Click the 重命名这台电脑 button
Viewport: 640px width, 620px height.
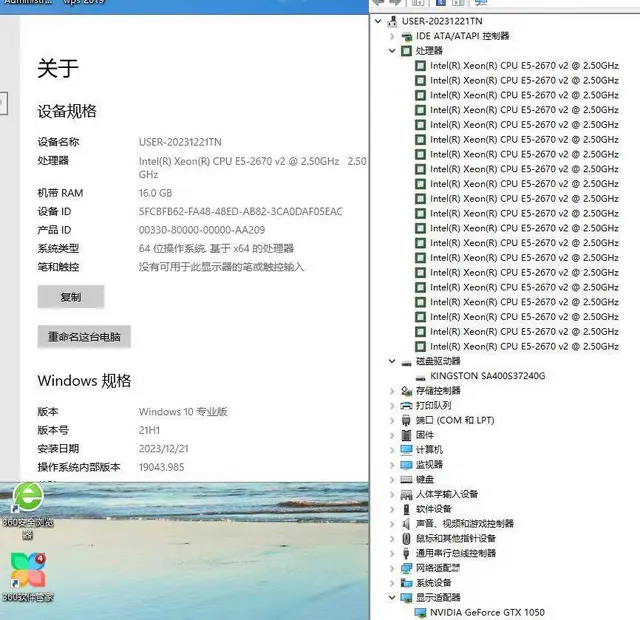pos(84,337)
